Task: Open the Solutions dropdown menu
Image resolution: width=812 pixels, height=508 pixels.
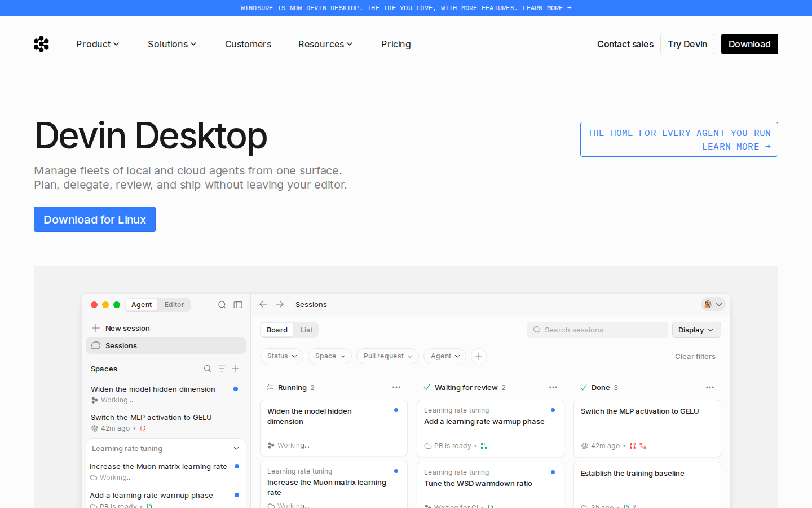Action: pyautogui.click(x=172, y=44)
